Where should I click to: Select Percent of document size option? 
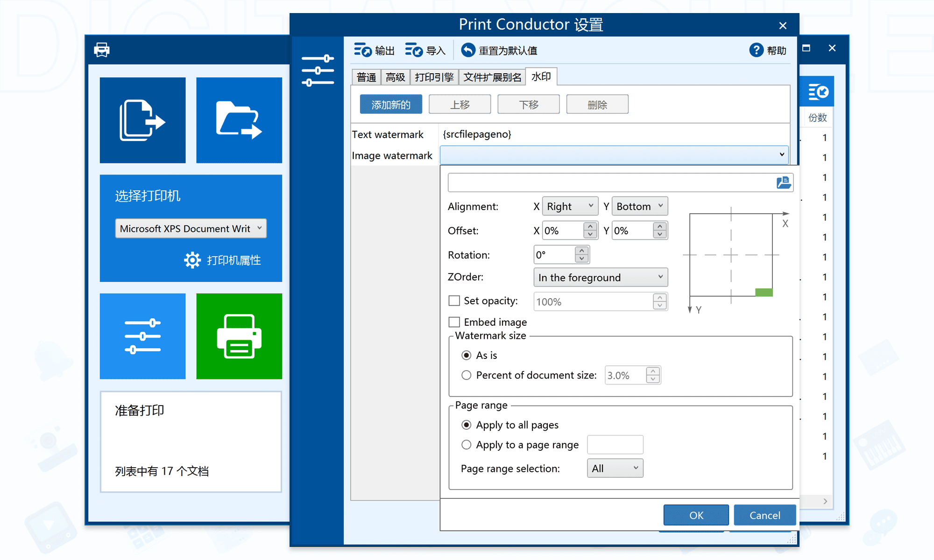click(x=466, y=375)
